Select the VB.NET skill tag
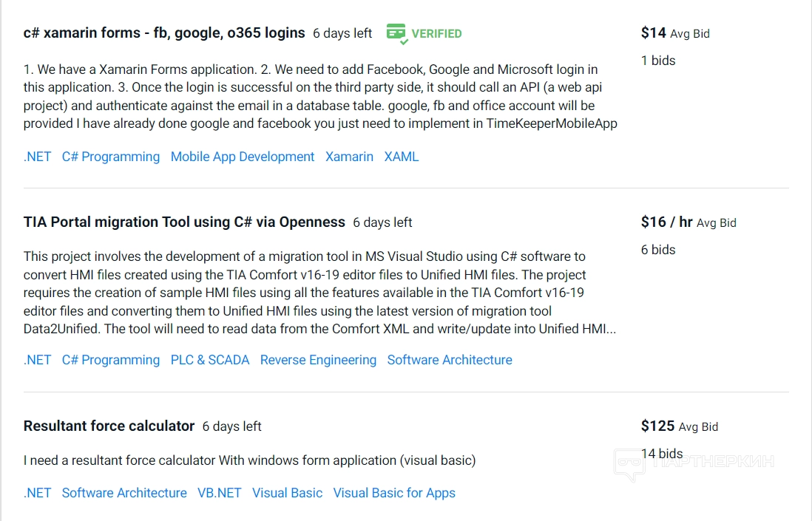The height and width of the screenshot is (521, 812). pos(220,493)
